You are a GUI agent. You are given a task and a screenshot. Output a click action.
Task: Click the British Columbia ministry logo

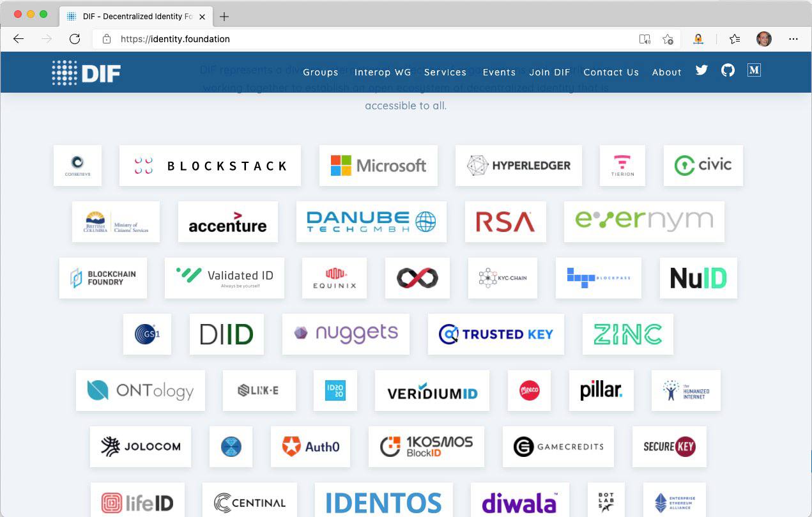116,222
